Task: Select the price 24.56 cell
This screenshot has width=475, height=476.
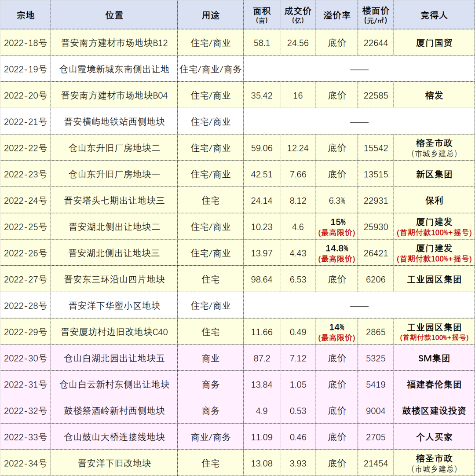Action: pos(298,43)
